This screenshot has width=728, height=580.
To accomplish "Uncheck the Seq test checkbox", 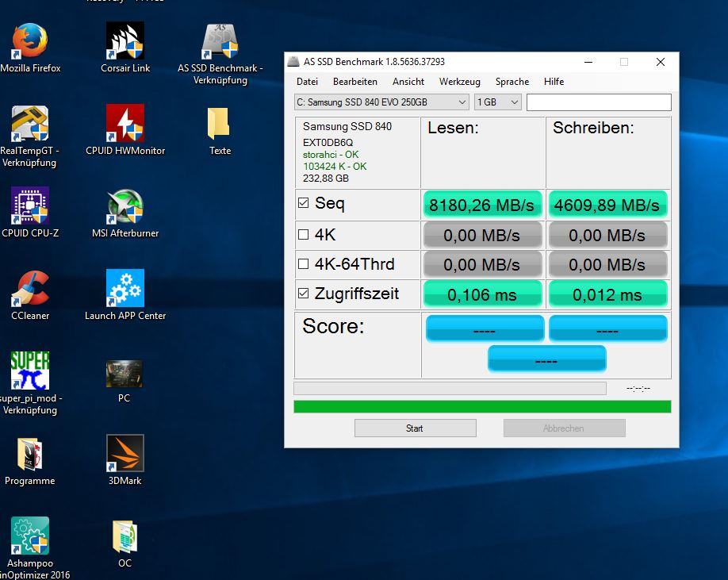I will click(x=303, y=202).
